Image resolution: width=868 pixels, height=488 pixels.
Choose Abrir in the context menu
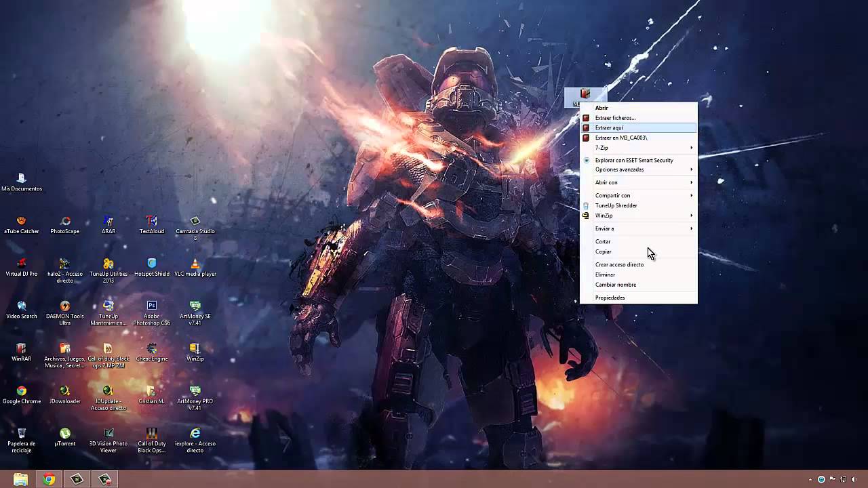638,108
